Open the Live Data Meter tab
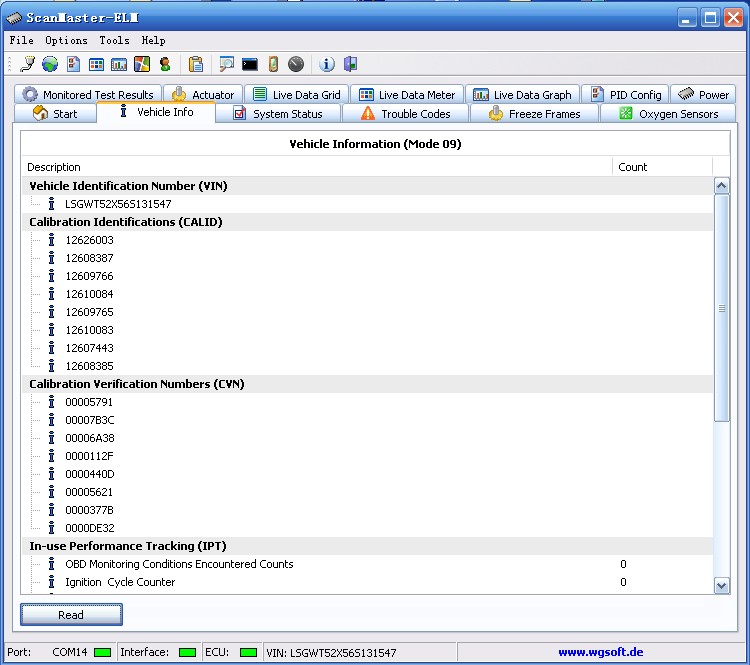The width and height of the screenshot is (750, 665). 407,95
